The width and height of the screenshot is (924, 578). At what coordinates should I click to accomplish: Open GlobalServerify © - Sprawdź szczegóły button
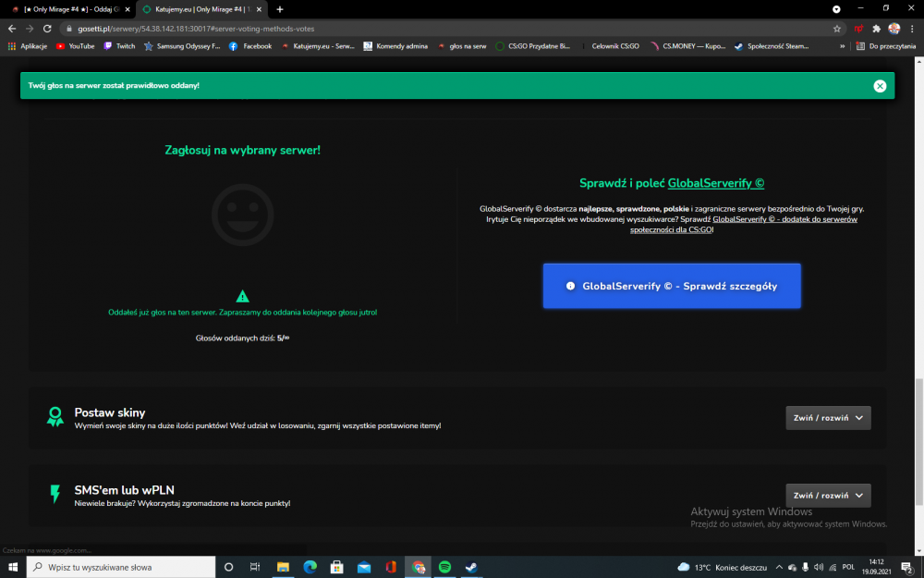tap(672, 286)
